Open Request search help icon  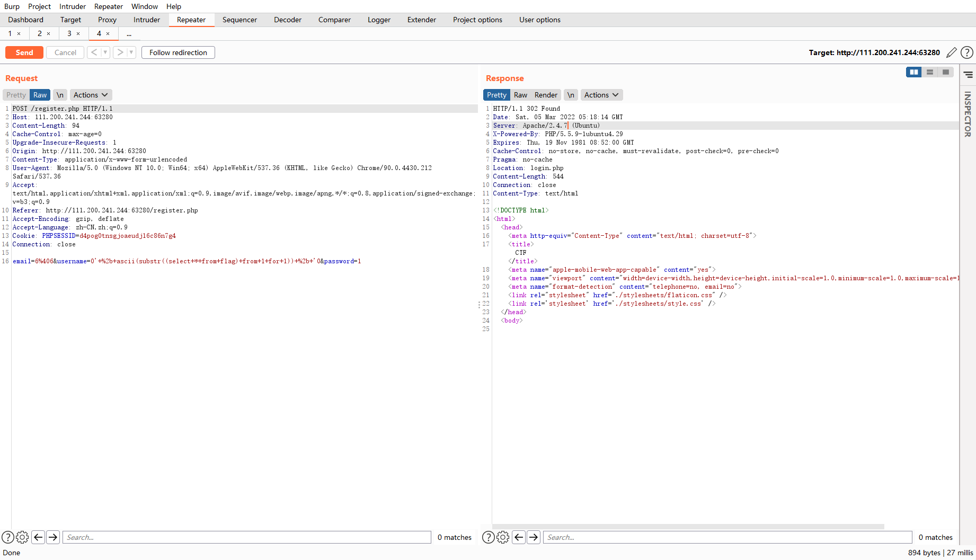click(x=8, y=537)
